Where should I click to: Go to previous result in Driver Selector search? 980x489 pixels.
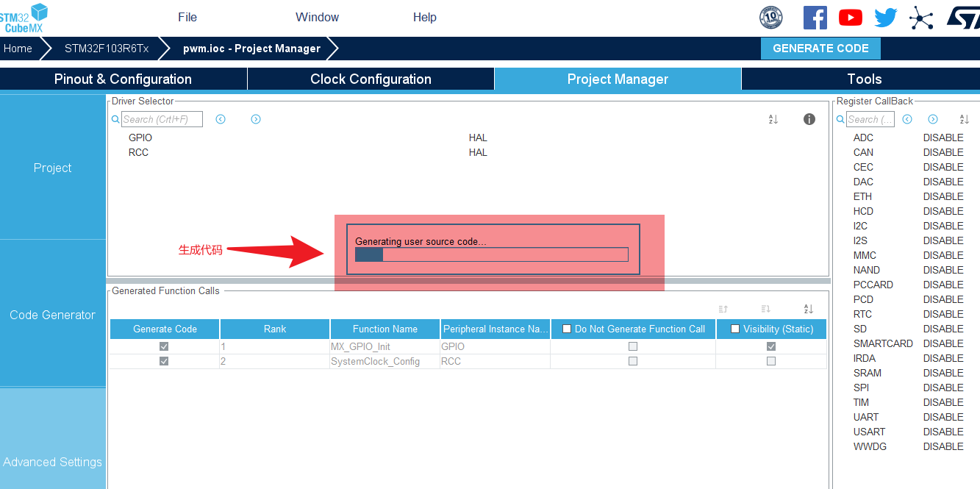[221, 119]
